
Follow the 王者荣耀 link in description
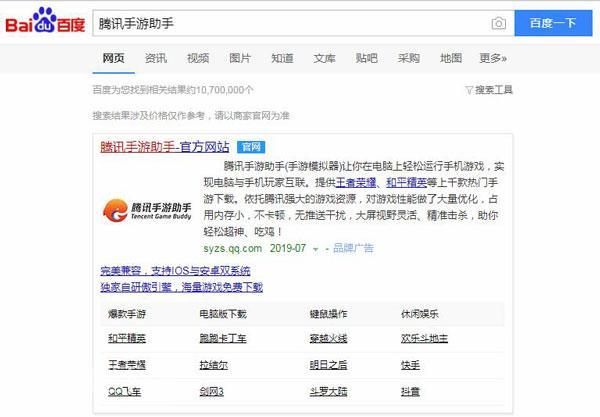[x=356, y=183]
